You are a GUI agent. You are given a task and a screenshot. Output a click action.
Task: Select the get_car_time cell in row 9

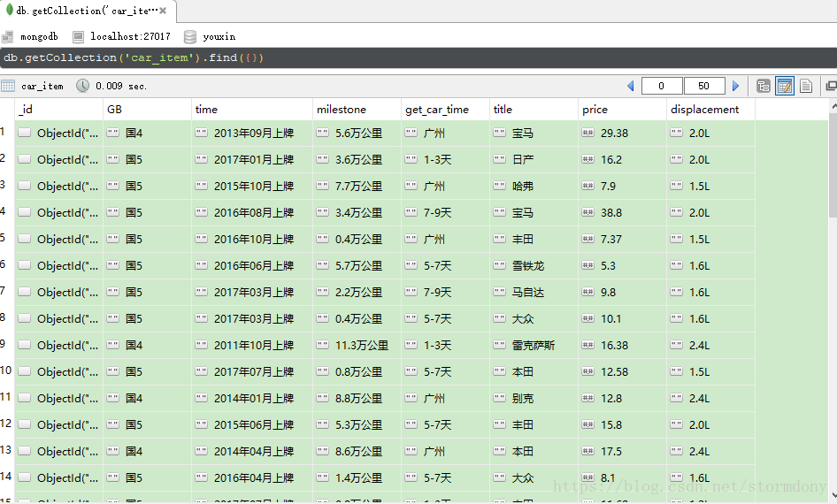pos(445,345)
